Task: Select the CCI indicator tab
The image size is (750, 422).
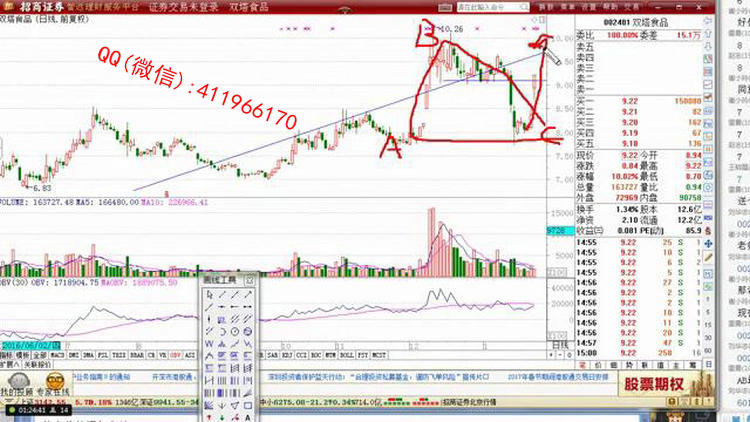Action: [x=301, y=355]
